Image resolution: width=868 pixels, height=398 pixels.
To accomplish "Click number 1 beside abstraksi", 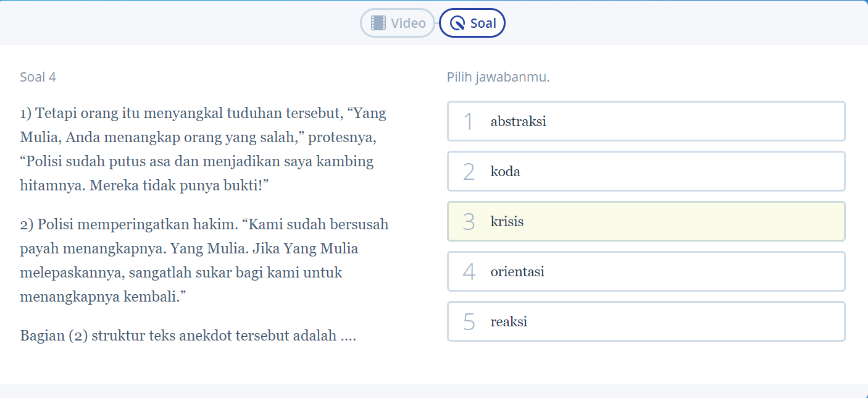I will pyautogui.click(x=469, y=122).
